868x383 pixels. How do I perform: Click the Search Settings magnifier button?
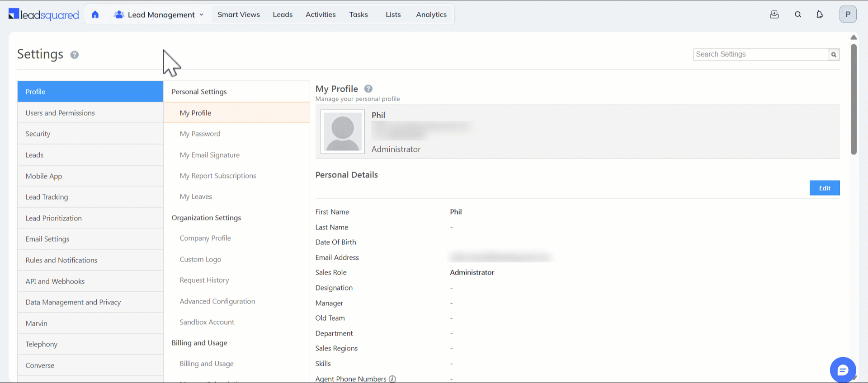[834, 55]
